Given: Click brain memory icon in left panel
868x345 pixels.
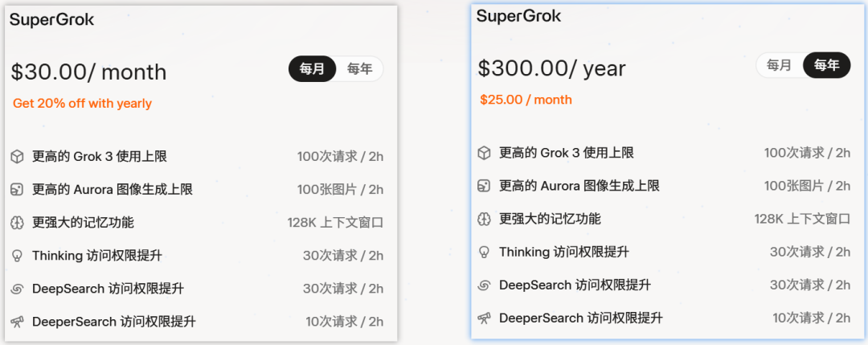Looking at the screenshot, I should [17, 223].
